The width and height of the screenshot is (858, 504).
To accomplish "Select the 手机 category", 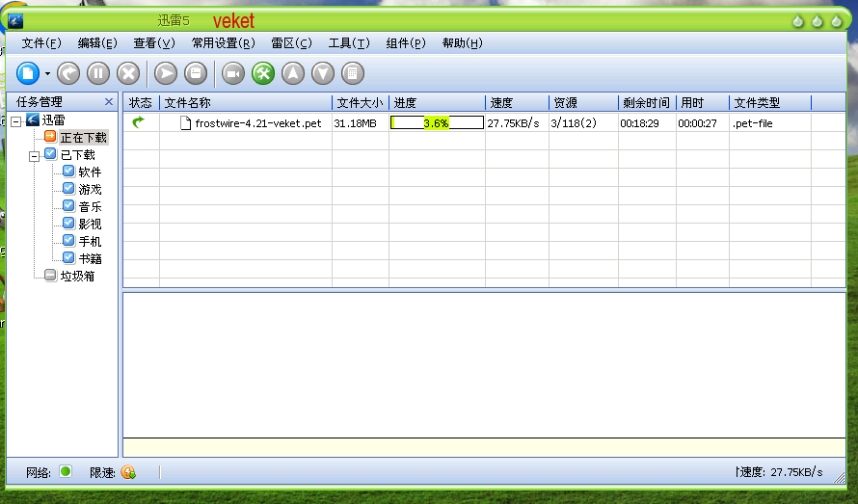I will point(90,241).
